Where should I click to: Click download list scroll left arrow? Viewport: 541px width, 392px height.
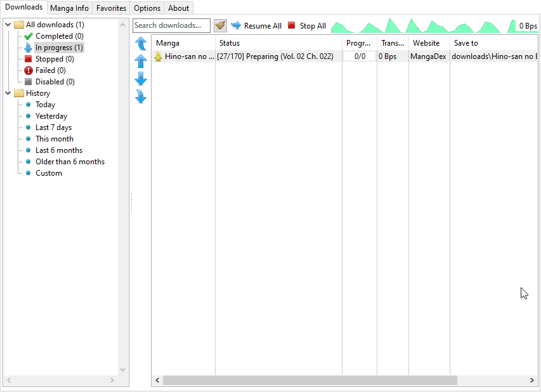tap(157, 381)
